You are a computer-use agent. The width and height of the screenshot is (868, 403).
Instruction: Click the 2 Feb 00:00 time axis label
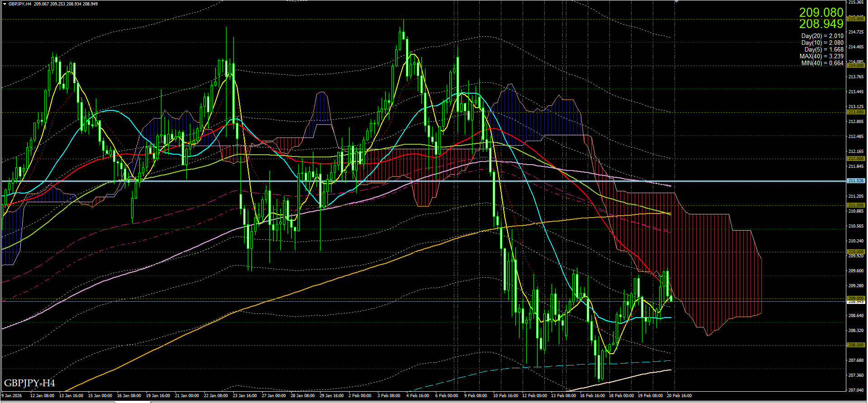point(360,396)
